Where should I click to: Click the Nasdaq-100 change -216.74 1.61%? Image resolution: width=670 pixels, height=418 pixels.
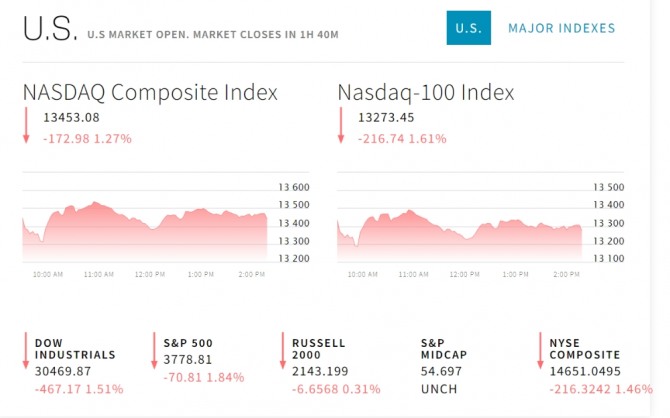point(401,138)
